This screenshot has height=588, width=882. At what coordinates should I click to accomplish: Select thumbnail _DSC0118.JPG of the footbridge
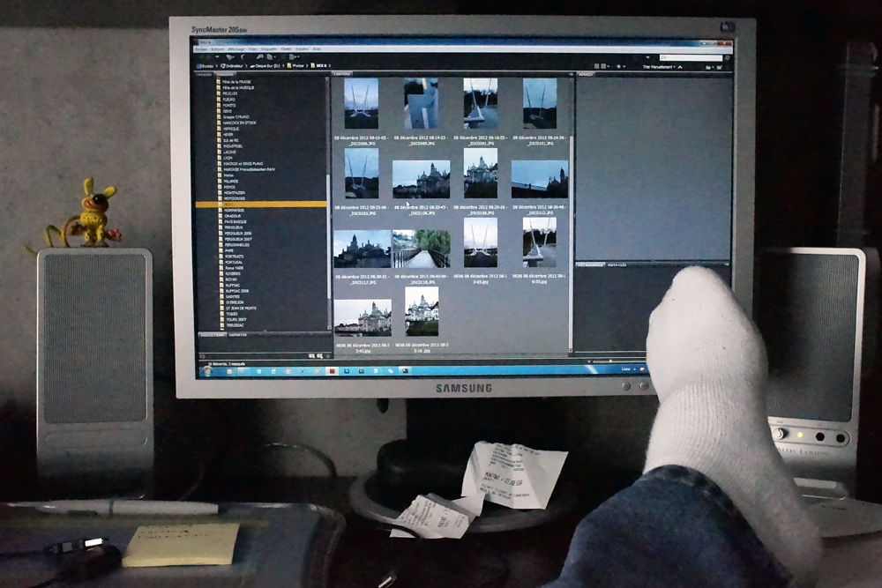421,249
